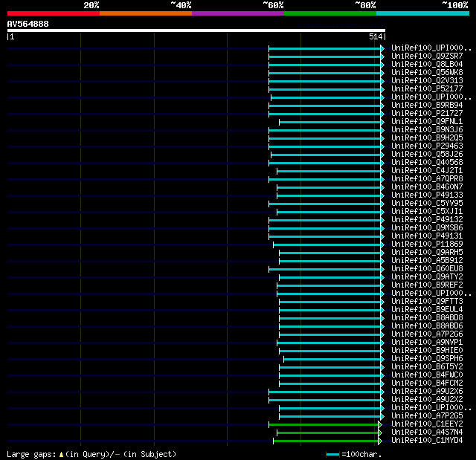Click the cyan alignment bar for A9U2X6
The width and height of the screenshot is (476, 460).
(x=325, y=392)
